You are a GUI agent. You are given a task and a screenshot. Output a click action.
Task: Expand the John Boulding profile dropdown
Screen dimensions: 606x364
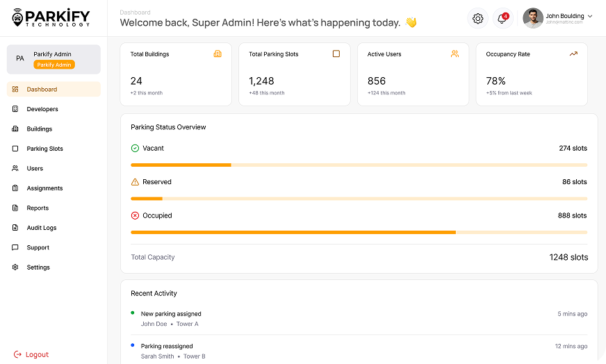tap(590, 16)
